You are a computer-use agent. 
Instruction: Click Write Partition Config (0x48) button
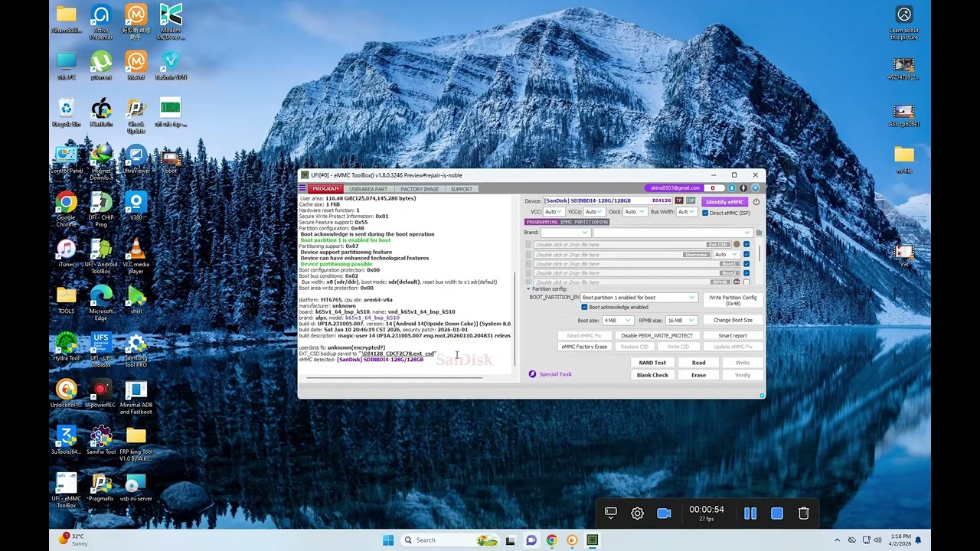click(x=733, y=301)
